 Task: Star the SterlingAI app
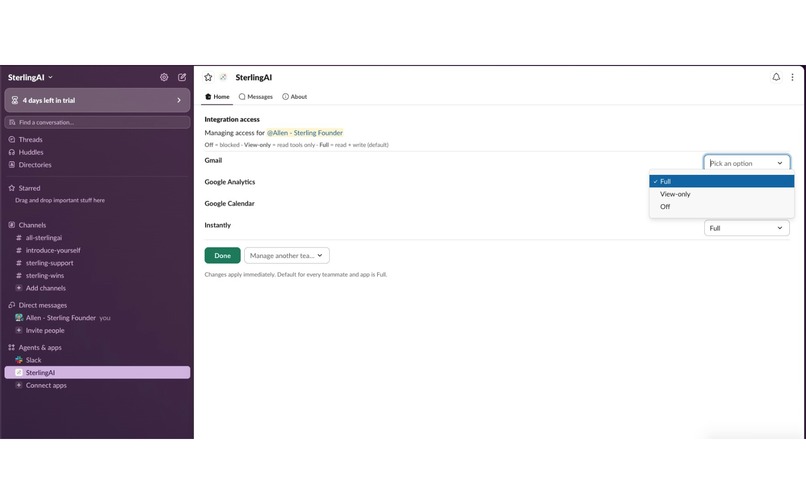tap(208, 77)
